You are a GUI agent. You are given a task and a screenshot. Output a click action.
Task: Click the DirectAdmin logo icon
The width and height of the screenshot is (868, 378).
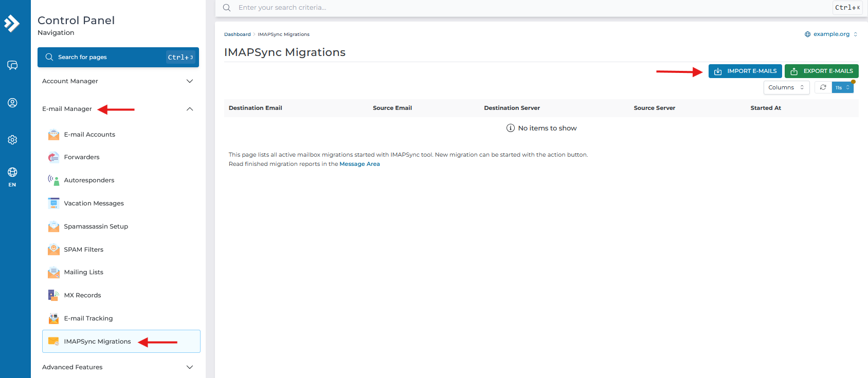coord(12,23)
